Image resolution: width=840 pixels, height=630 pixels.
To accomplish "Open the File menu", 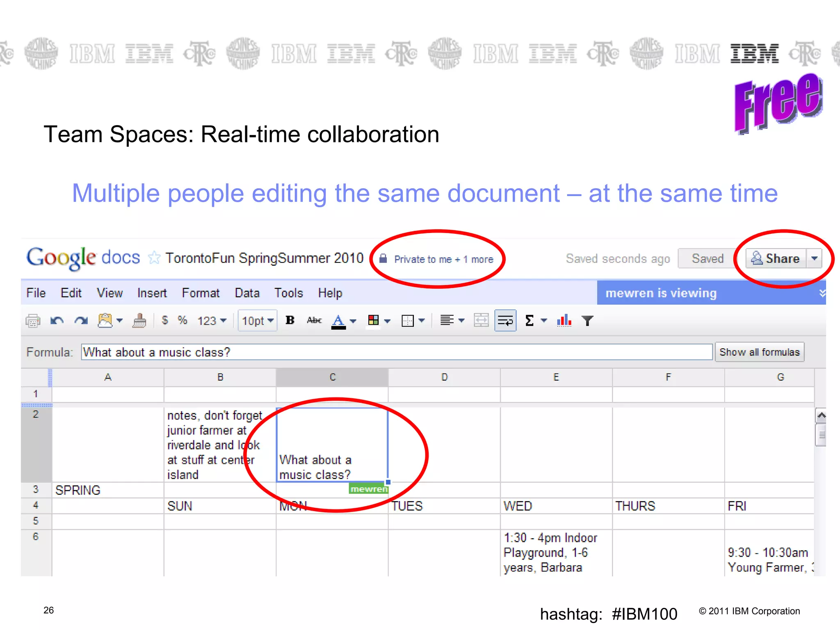I will point(36,293).
